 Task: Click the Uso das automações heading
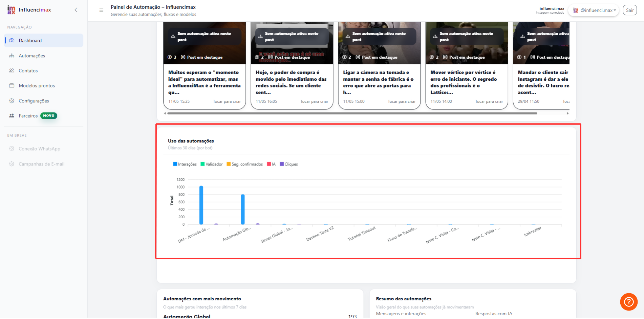pyautogui.click(x=191, y=141)
